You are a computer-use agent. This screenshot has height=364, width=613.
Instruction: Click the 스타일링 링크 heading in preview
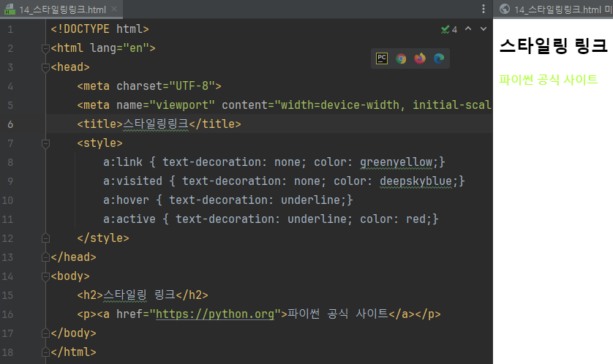point(553,46)
